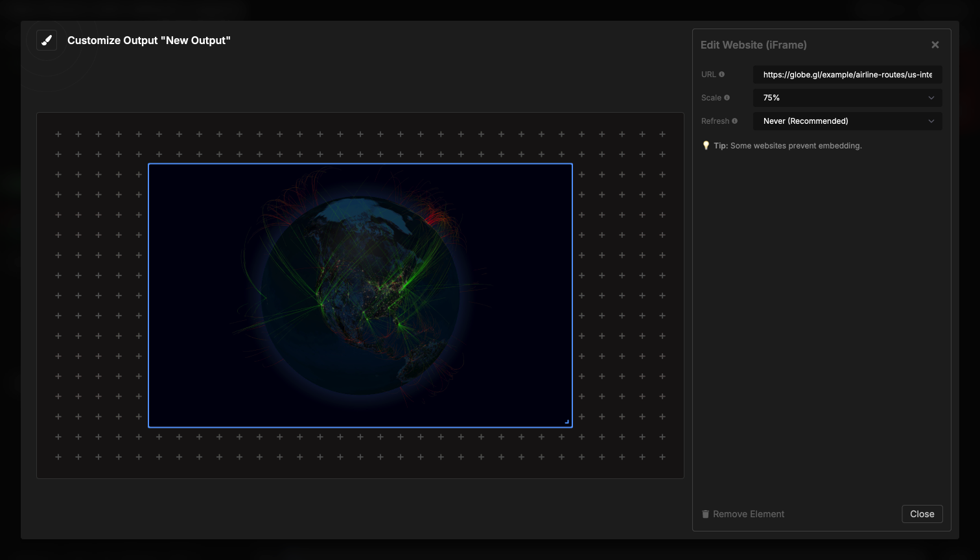Click the info icon beside Scale
The image size is (980, 560).
coord(728,97)
